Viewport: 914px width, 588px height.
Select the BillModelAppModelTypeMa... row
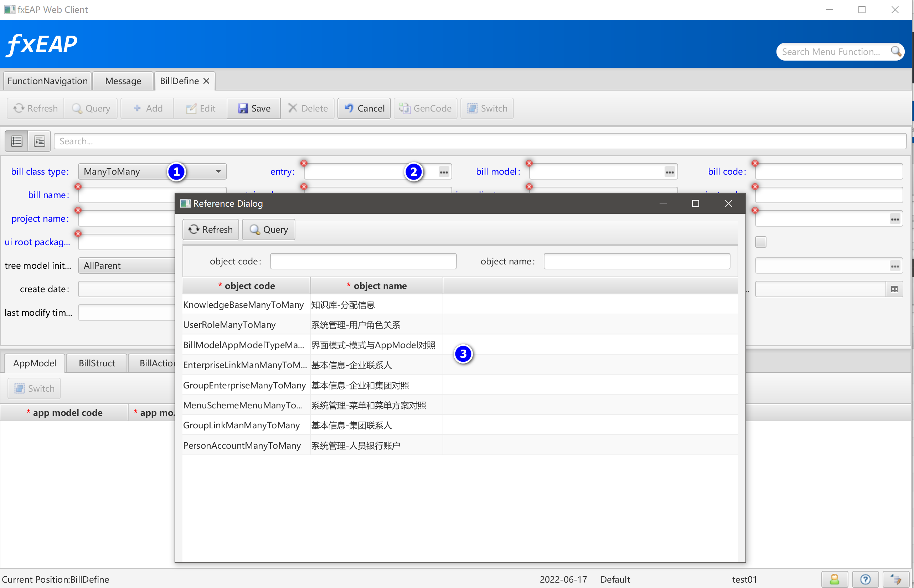coord(460,345)
